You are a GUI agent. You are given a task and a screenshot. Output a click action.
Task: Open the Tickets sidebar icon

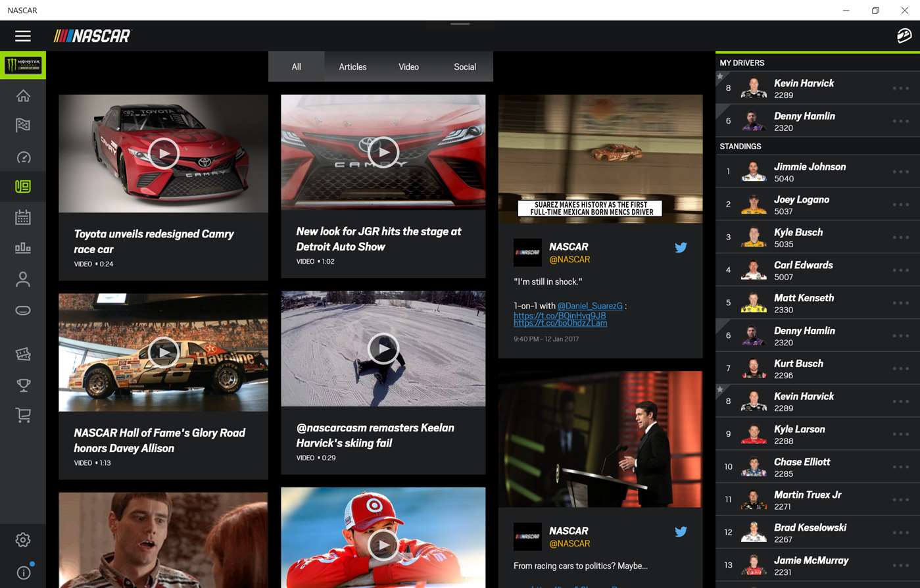23,354
